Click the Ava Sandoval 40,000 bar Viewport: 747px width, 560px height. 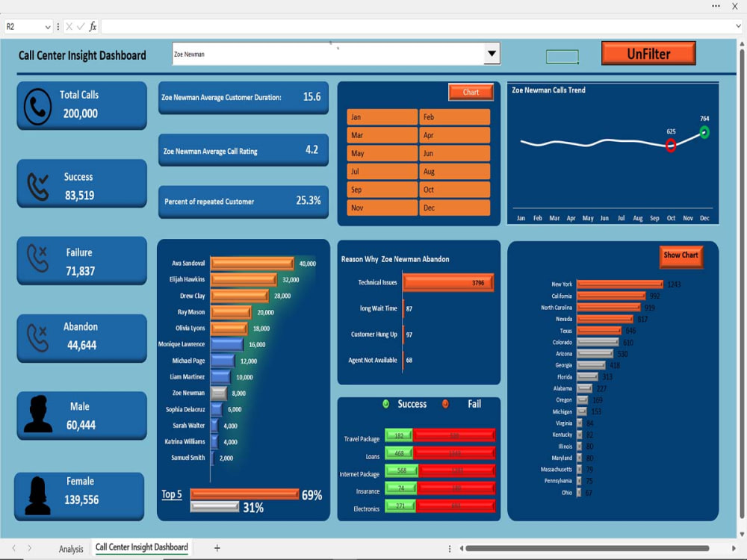tap(252, 264)
